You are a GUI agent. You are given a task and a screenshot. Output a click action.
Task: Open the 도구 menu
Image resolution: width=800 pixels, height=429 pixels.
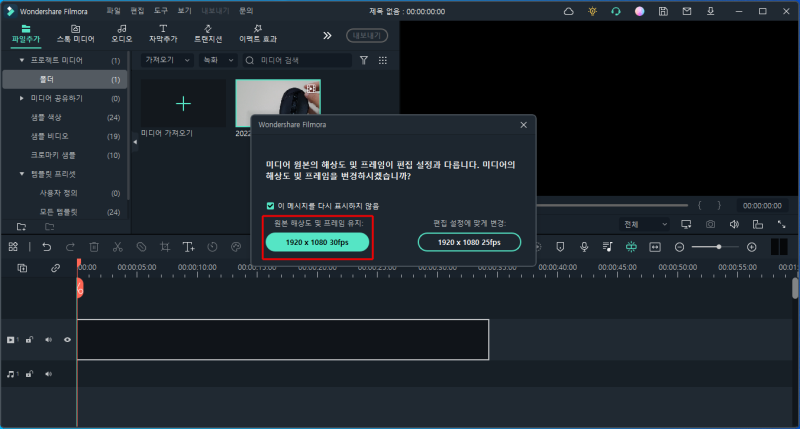[161, 11]
